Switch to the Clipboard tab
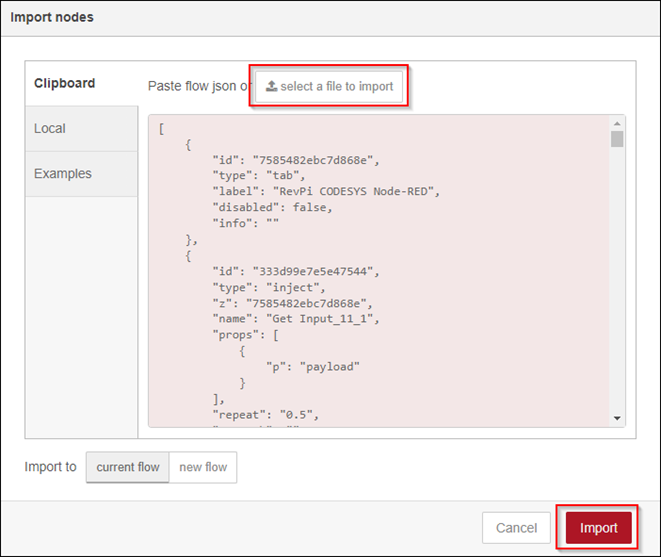 click(x=65, y=84)
